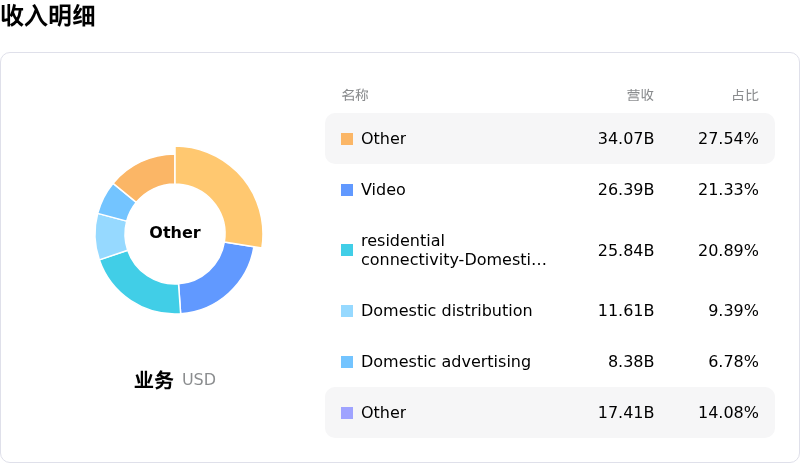Select the Video row in the table

549,190
